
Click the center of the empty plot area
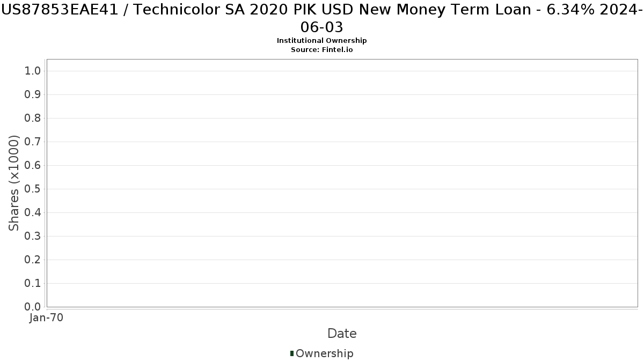pyautogui.click(x=342, y=183)
